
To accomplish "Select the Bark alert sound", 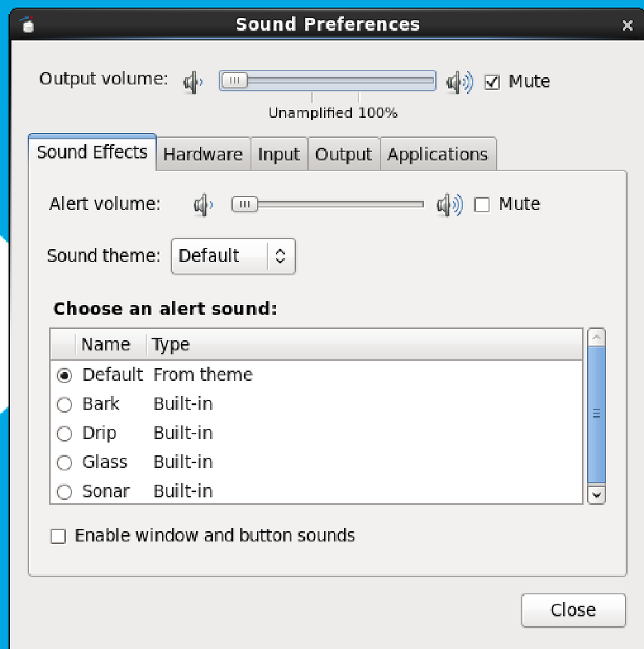I will coord(64,405).
